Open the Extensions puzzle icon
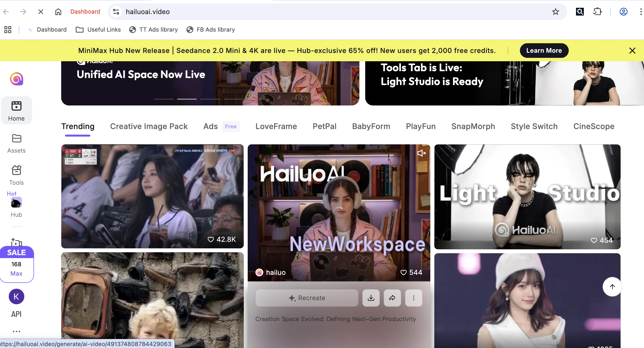644x348 pixels. click(x=597, y=12)
